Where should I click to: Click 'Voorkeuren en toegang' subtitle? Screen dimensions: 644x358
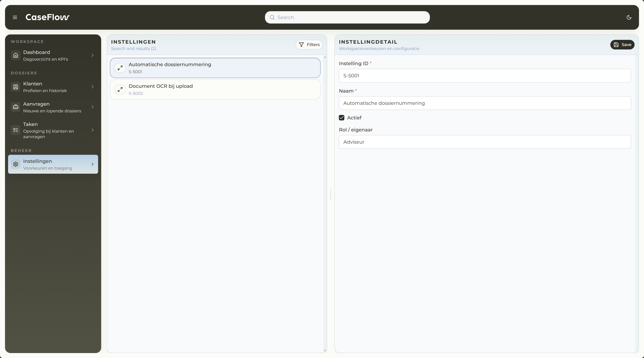tap(47, 168)
